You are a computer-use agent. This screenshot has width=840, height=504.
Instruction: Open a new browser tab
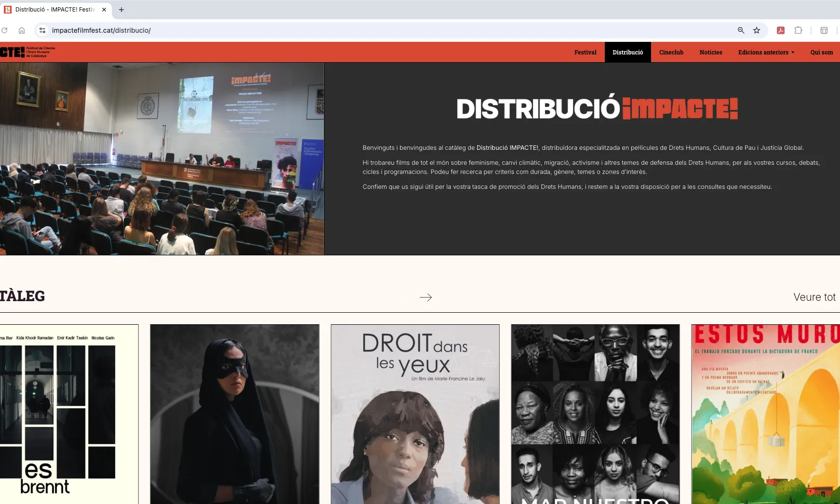pos(121,10)
